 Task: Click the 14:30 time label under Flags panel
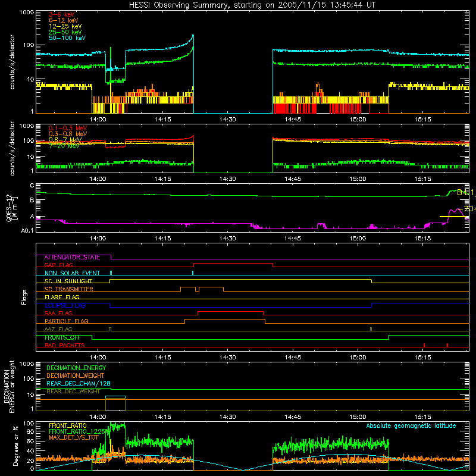[x=228, y=358]
